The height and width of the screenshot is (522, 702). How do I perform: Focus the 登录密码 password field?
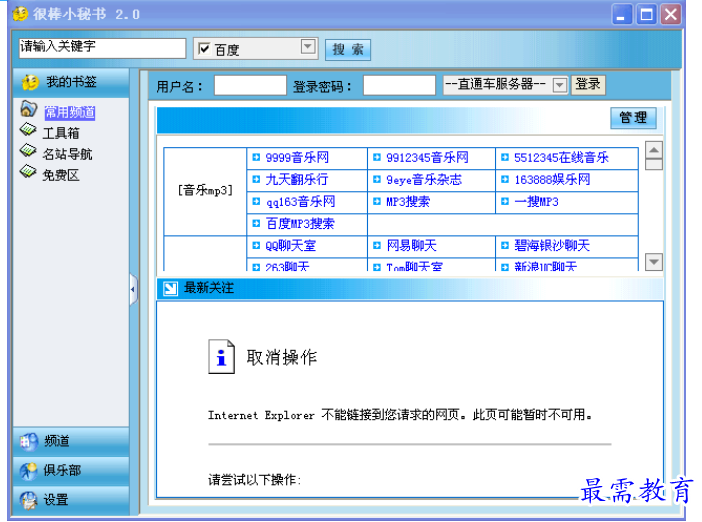[399, 85]
